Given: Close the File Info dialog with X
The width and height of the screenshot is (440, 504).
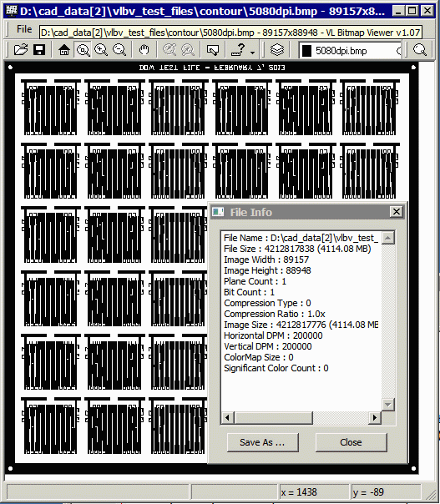Looking at the screenshot, I should pos(397,212).
